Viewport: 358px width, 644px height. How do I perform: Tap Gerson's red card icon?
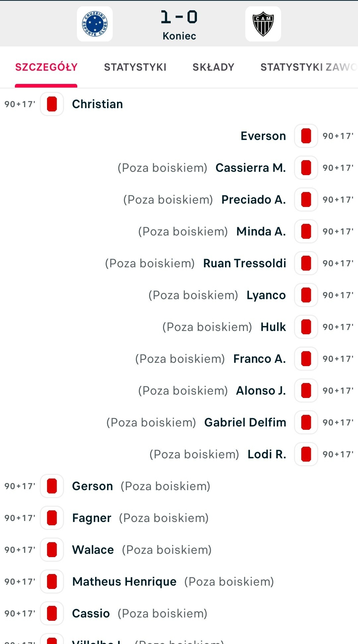(52, 486)
